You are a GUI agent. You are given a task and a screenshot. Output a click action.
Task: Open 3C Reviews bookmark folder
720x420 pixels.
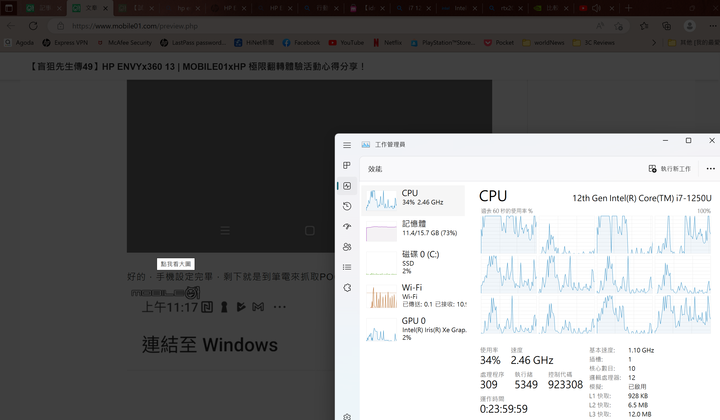point(594,43)
